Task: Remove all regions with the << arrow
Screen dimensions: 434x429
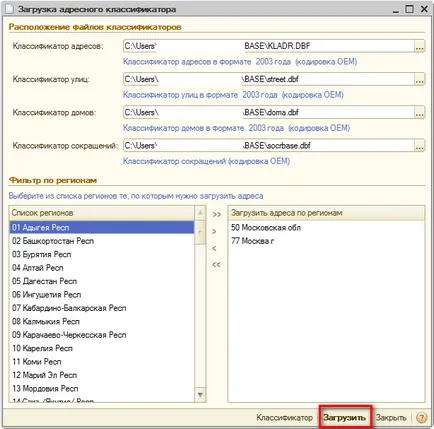Action: click(x=217, y=265)
